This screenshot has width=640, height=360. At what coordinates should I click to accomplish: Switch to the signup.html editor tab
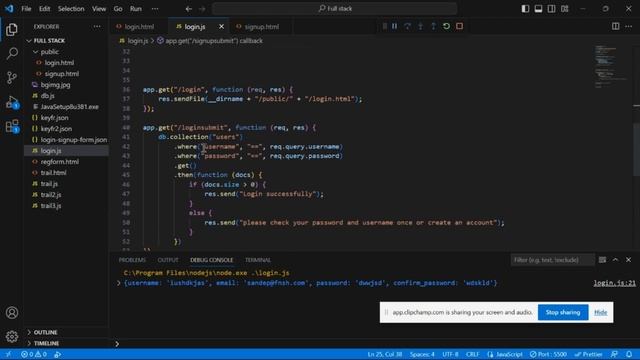point(261,27)
